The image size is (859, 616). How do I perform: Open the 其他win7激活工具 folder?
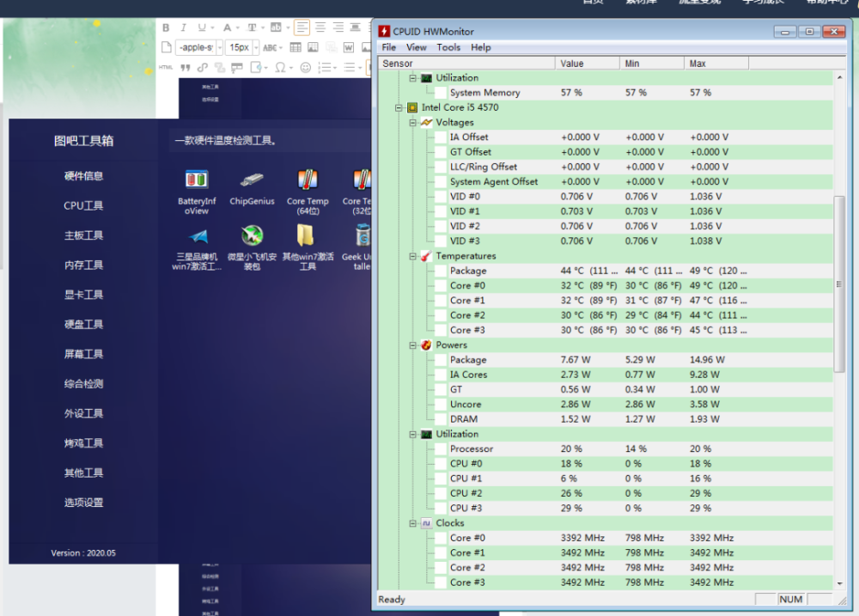point(307,235)
